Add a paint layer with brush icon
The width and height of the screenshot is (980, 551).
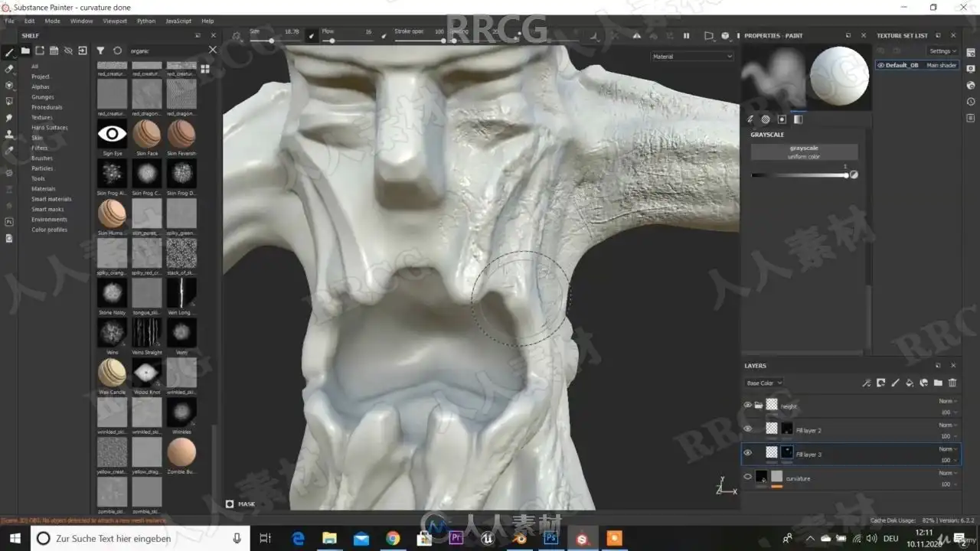[x=894, y=383]
